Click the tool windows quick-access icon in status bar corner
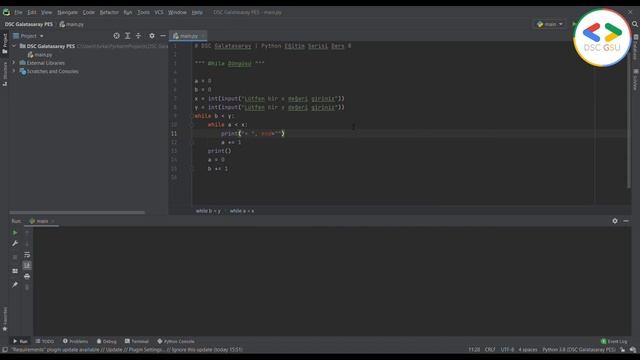The image size is (640, 360). coord(4,350)
